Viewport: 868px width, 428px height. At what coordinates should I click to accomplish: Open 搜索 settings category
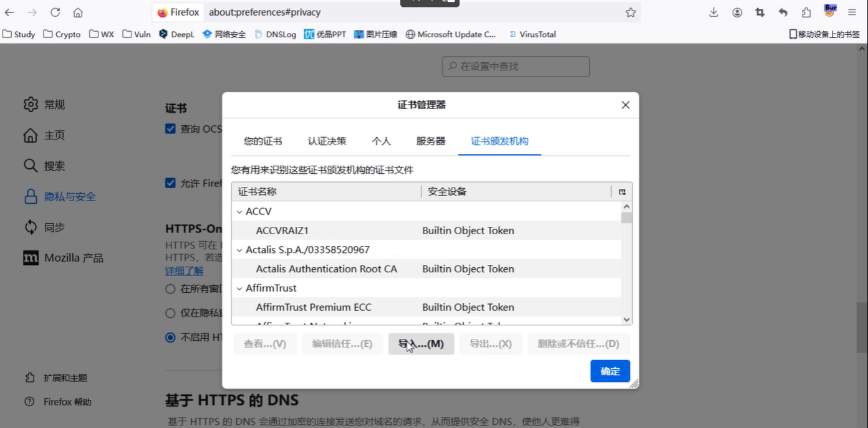44,166
